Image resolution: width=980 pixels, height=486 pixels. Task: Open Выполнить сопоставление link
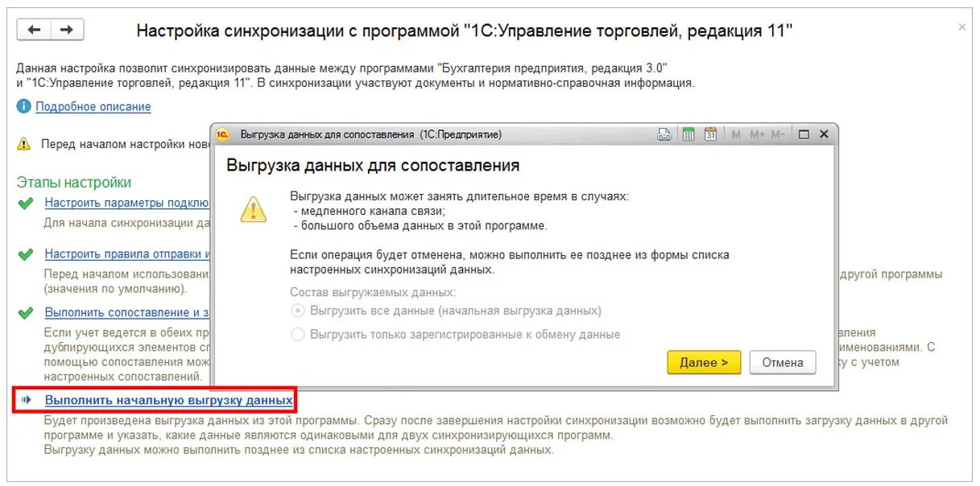[127, 312]
